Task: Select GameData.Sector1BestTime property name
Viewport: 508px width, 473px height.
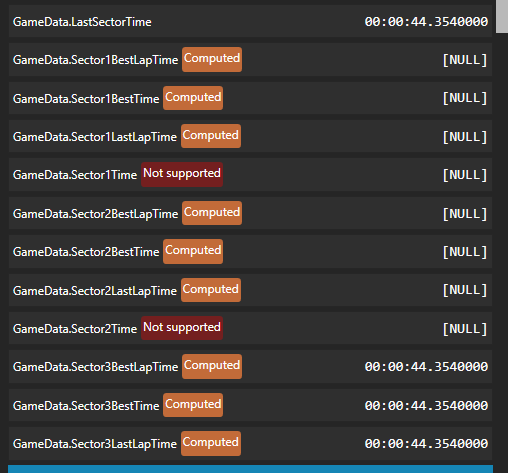Action: [86, 99]
